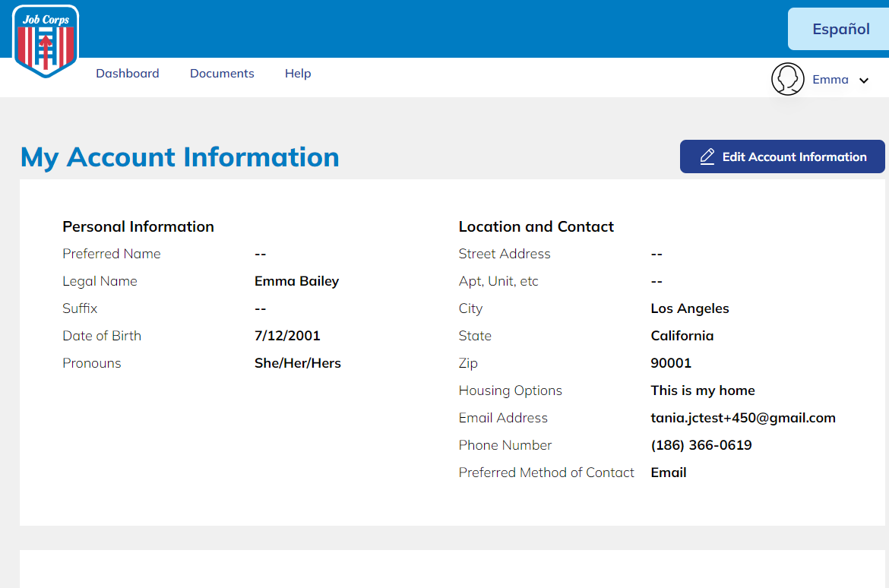Click the My Account Information heading
Screen dimensions: 889x588
(x=180, y=157)
